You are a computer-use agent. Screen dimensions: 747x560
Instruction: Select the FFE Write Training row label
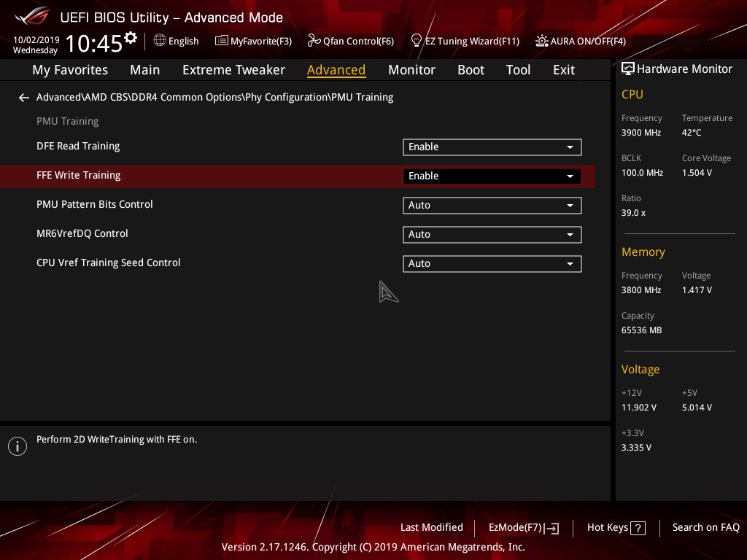click(x=79, y=175)
